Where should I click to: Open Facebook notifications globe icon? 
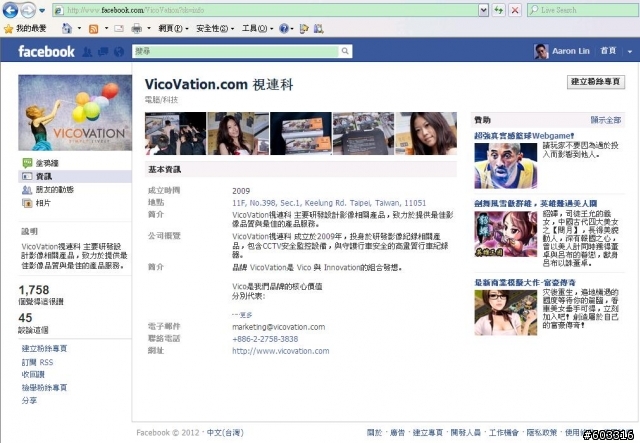point(119,51)
